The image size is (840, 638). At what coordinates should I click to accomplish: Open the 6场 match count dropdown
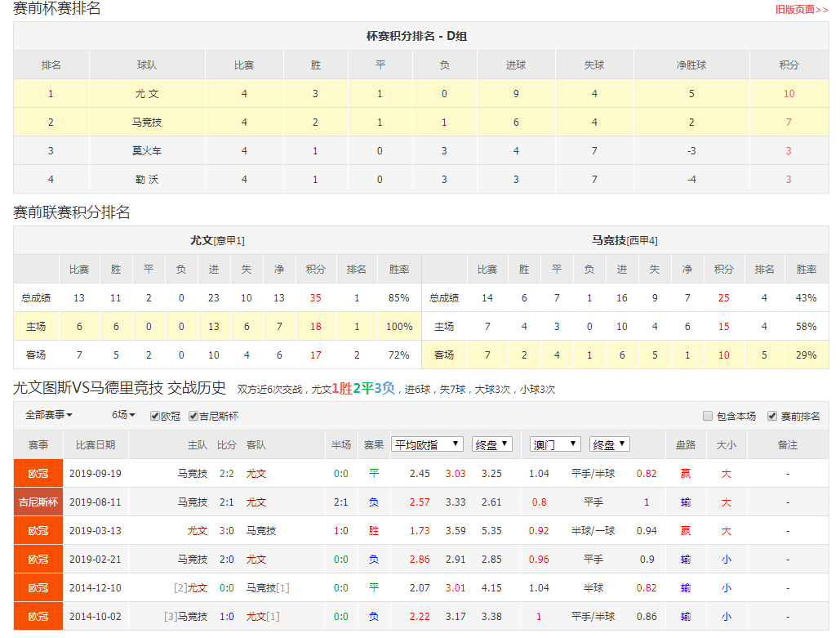pyautogui.click(x=123, y=415)
